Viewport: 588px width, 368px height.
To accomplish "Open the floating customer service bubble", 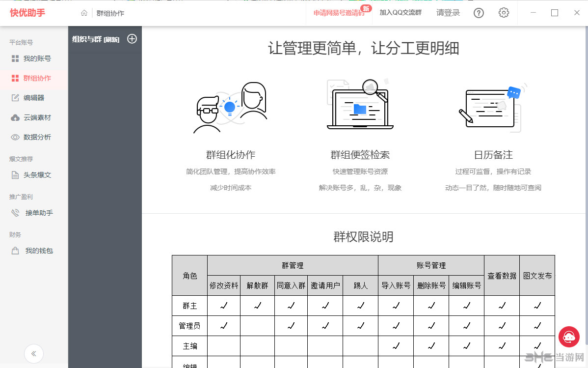I will pos(569,337).
